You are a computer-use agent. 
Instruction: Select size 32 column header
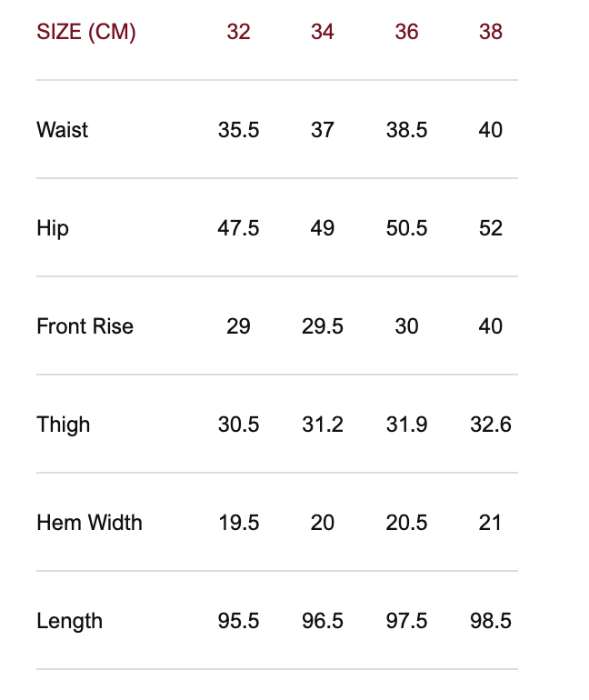238,32
